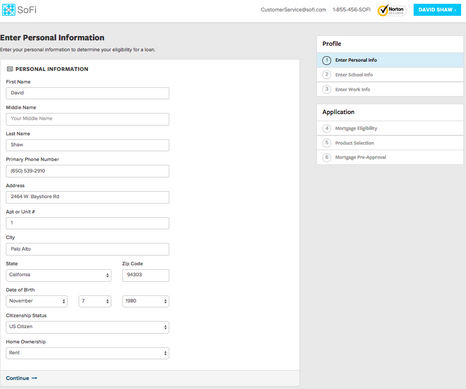
Task: Click the Application panel heading
Action: point(338,112)
